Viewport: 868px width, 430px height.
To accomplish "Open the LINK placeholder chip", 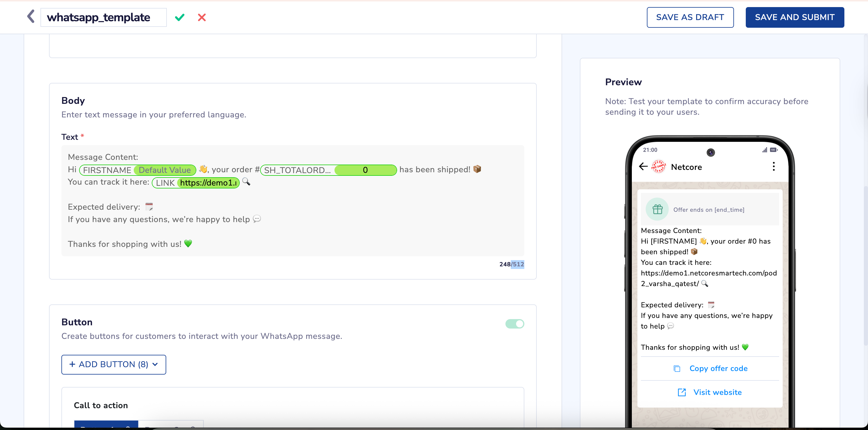I will point(195,183).
